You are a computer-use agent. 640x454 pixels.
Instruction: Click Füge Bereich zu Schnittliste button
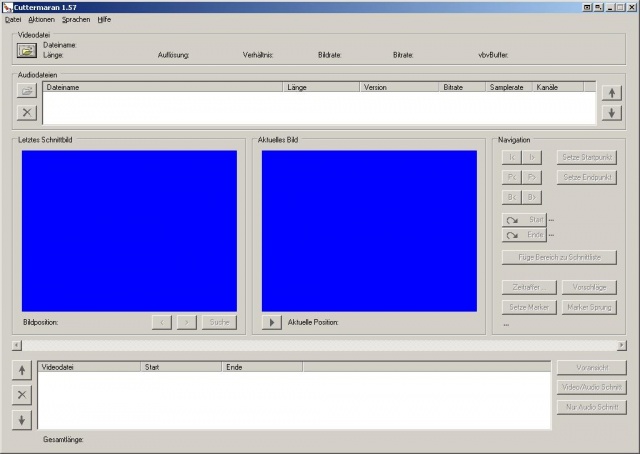[559, 257]
